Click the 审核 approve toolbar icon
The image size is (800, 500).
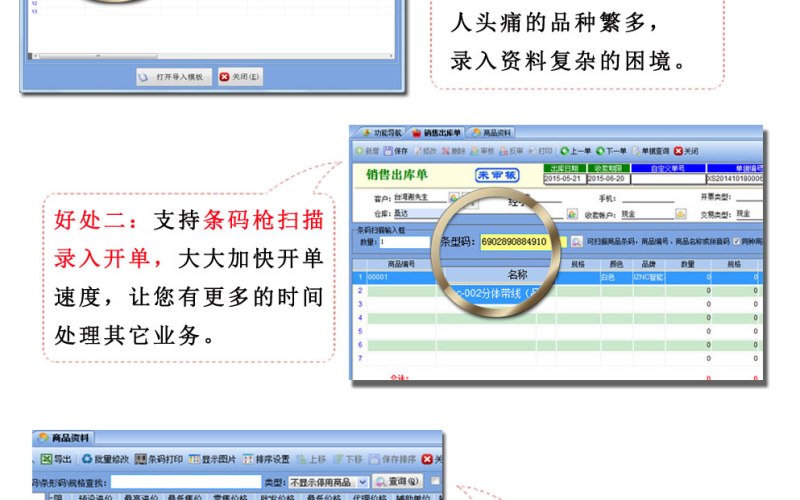point(482,151)
